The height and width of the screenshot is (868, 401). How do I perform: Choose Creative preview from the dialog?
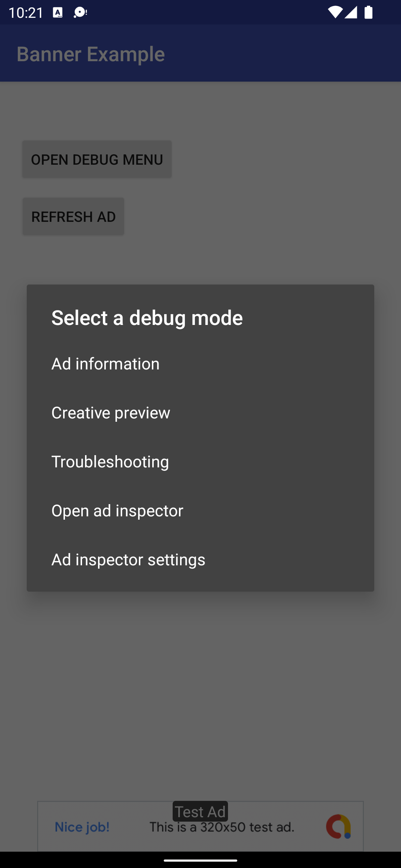click(111, 412)
